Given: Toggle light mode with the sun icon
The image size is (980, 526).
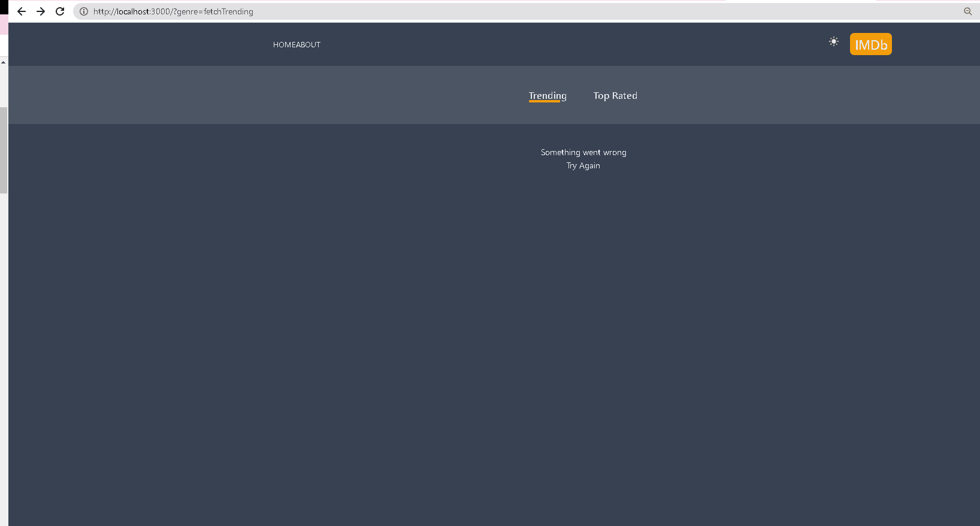Looking at the screenshot, I should point(833,41).
